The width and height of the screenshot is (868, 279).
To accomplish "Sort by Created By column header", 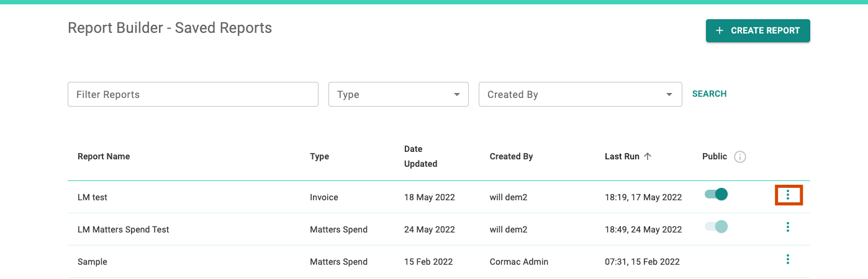I will pyautogui.click(x=511, y=157).
